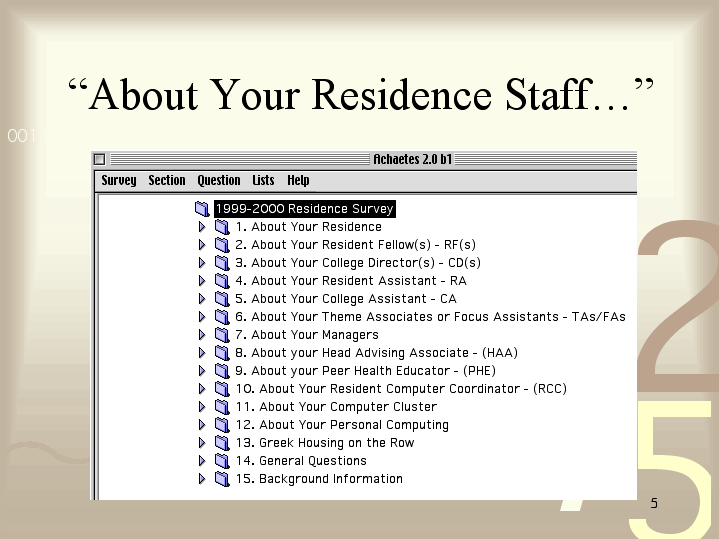Click folder icon next to Greek Housing on the Row
719x539 pixels.
coord(222,443)
